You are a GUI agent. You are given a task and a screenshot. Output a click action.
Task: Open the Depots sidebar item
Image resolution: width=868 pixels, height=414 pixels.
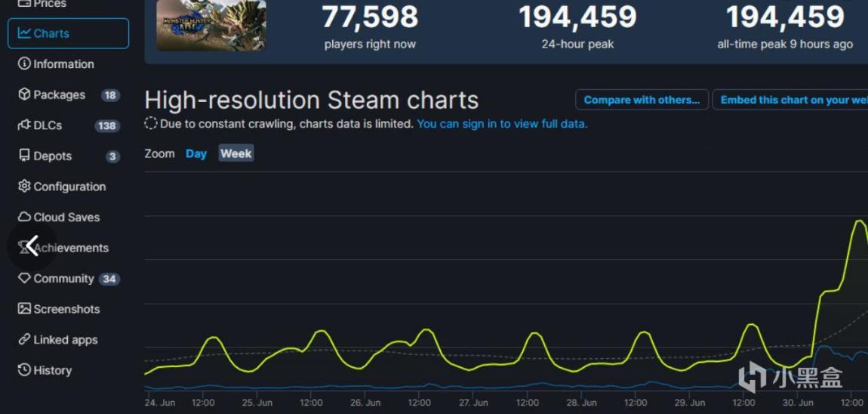pyautogui.click(x=68, y=156)
